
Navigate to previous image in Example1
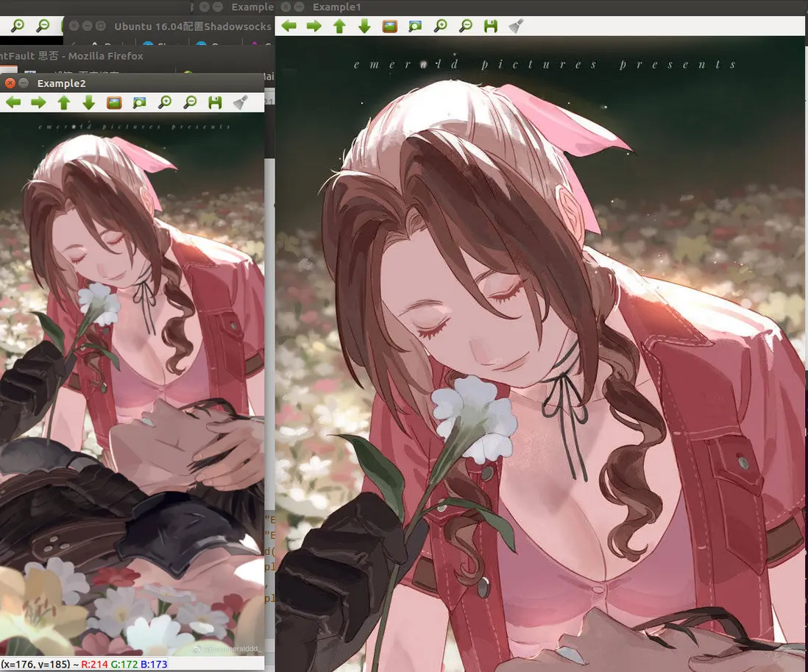288,26
